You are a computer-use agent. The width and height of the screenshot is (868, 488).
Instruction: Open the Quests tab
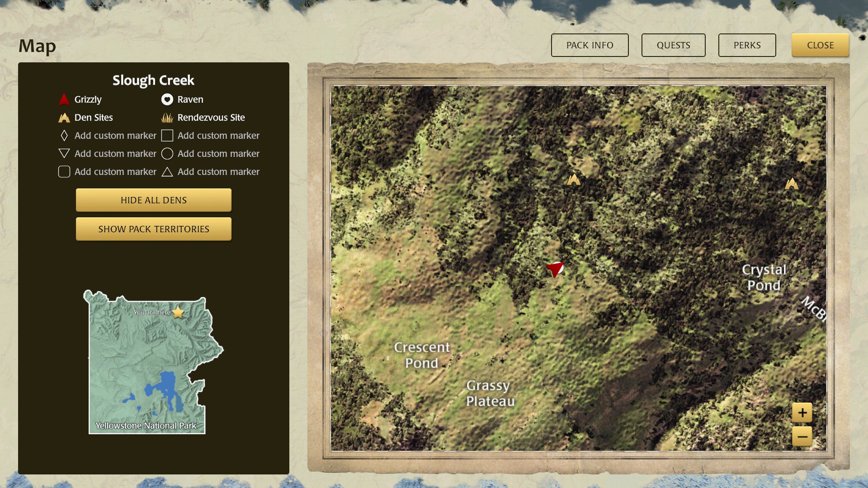(673, 45)
